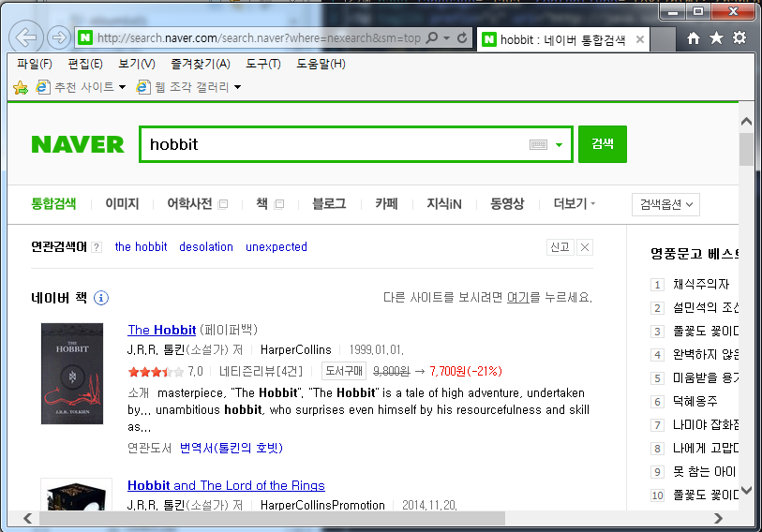The width and height of the screenshot is (762, 532).
Task: Open the Favorites star icon
Action: click(716, 37)
